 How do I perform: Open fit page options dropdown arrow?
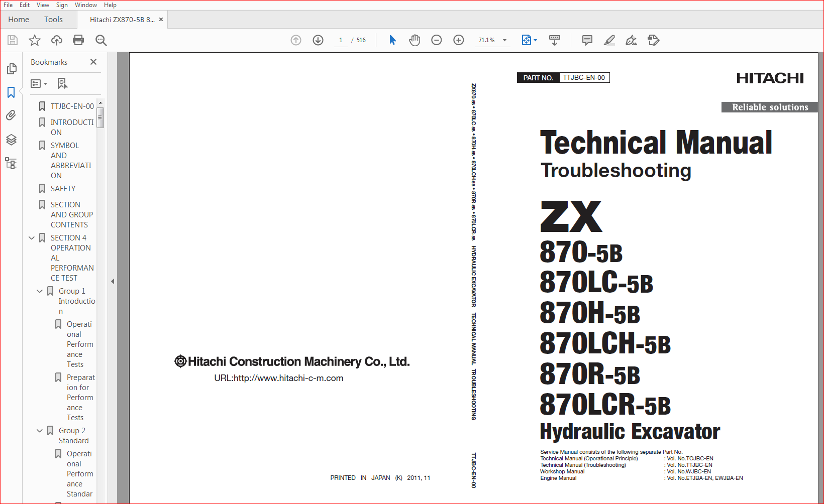tap(535, 40)
